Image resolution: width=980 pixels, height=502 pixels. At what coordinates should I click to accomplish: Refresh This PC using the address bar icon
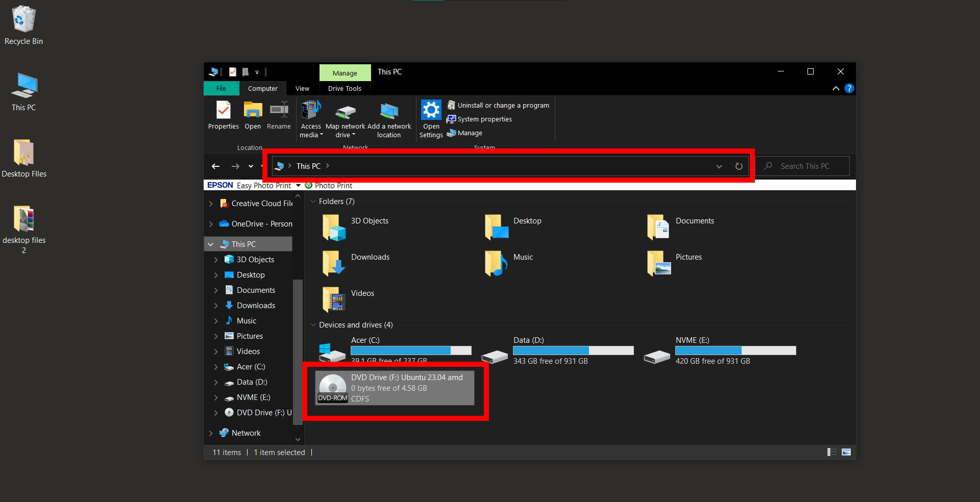click(739, 166)
